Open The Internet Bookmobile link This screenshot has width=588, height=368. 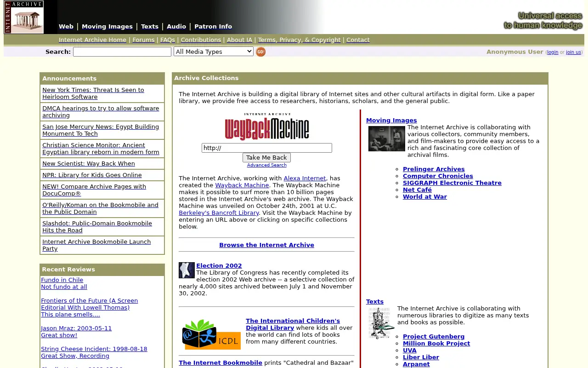[220, 363]
